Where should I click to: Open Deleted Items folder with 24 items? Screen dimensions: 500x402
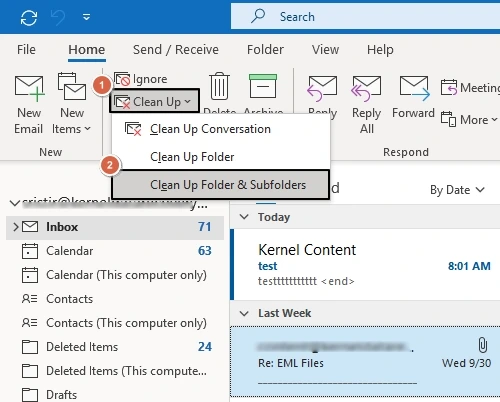[x=115, y=347]
